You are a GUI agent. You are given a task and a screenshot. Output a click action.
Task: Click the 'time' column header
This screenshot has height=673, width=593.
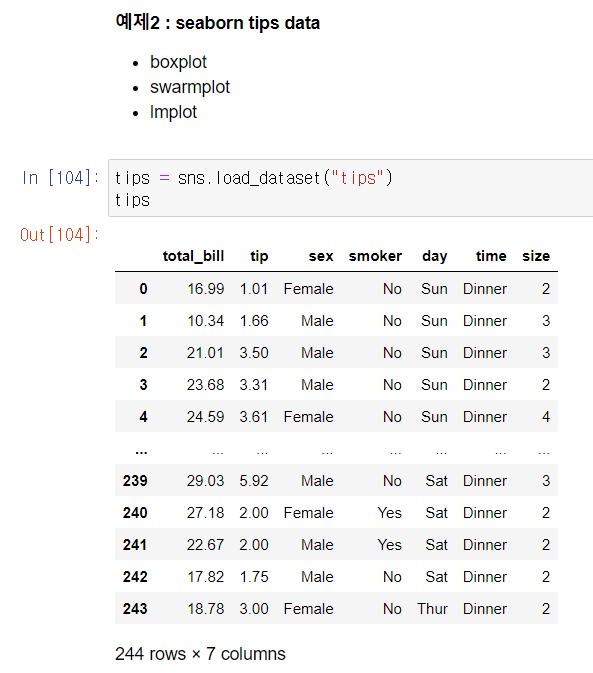(x=491, y=256)
